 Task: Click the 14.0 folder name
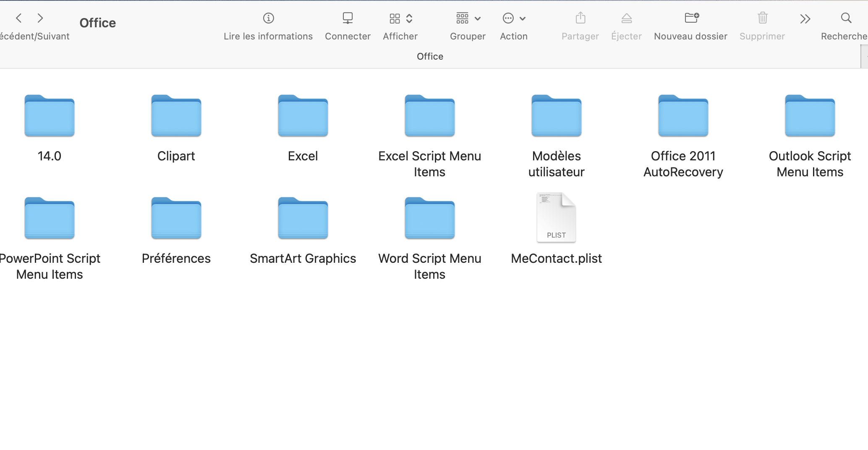click(x=50, y=156)
